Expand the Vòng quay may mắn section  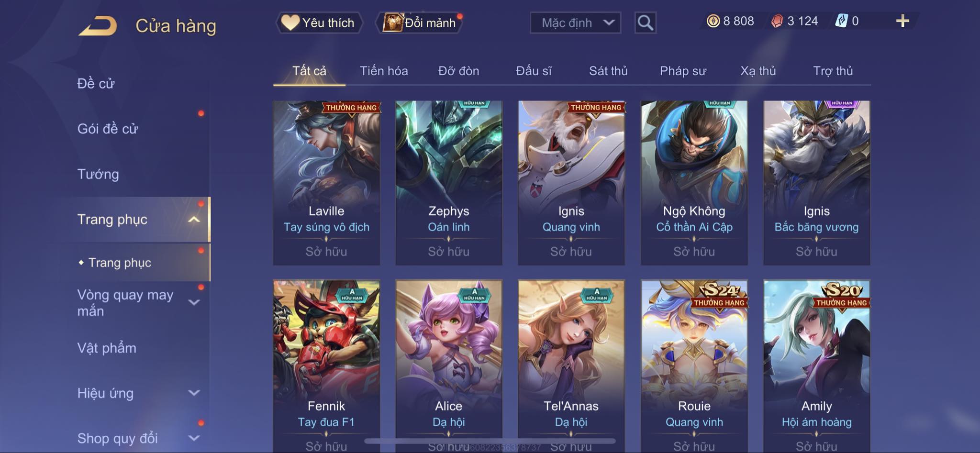point(194,302)
